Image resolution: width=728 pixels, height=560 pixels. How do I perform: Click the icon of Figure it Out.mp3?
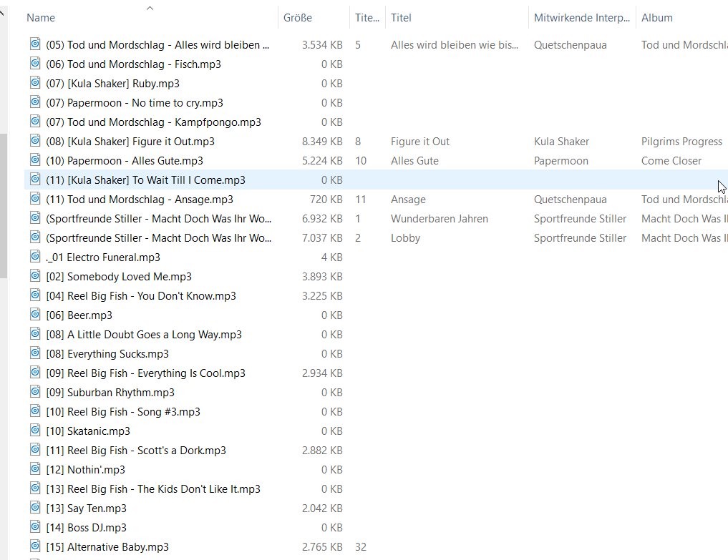[35, 141]
